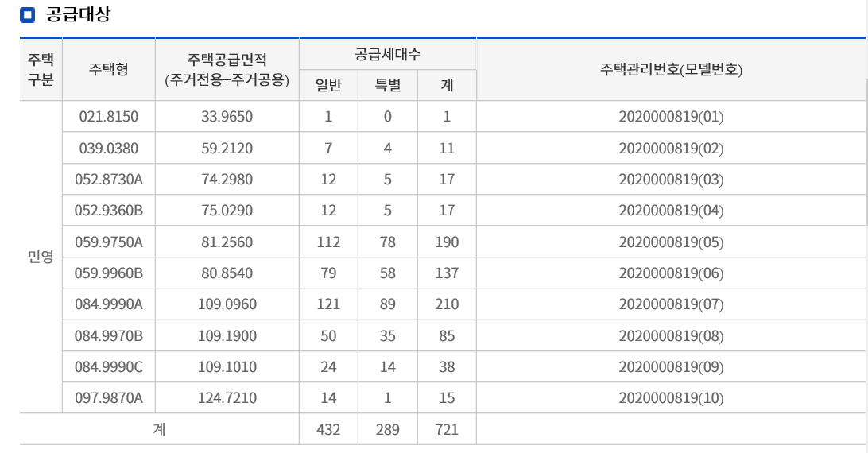Select housing type 059.9750A
Image resolution: width=868 pixels, height=453 pixels.
[108, 242]
